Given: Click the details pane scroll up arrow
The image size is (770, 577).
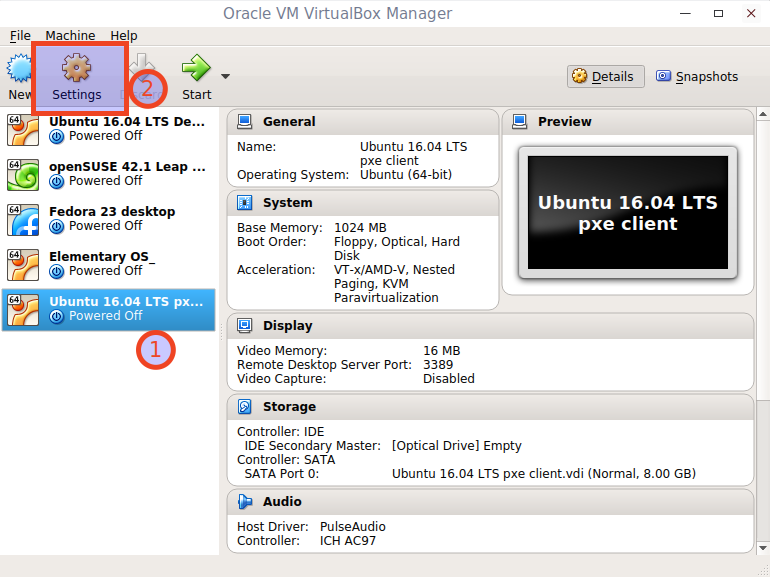Looking at the screenshot, I should click(x=763, y=114).
